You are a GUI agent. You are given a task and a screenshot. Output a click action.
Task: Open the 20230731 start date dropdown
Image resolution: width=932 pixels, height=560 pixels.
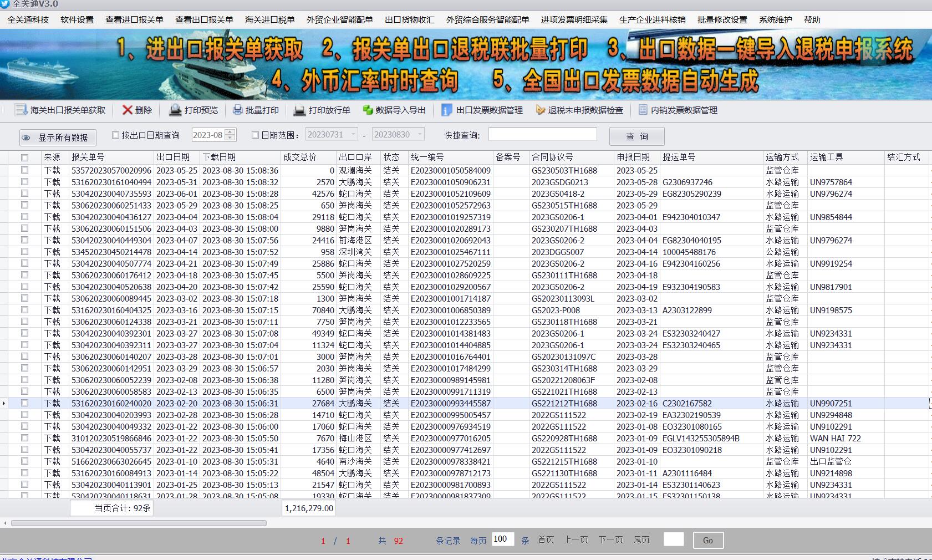(x=353, y=134)
